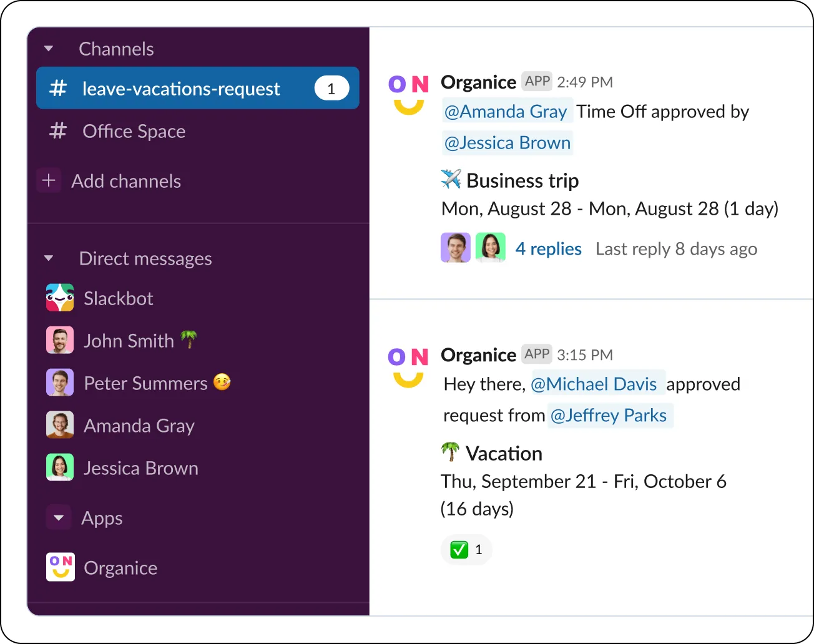
Task: Collapse the Direct messages section arrow
Action: tap(49, 258)
